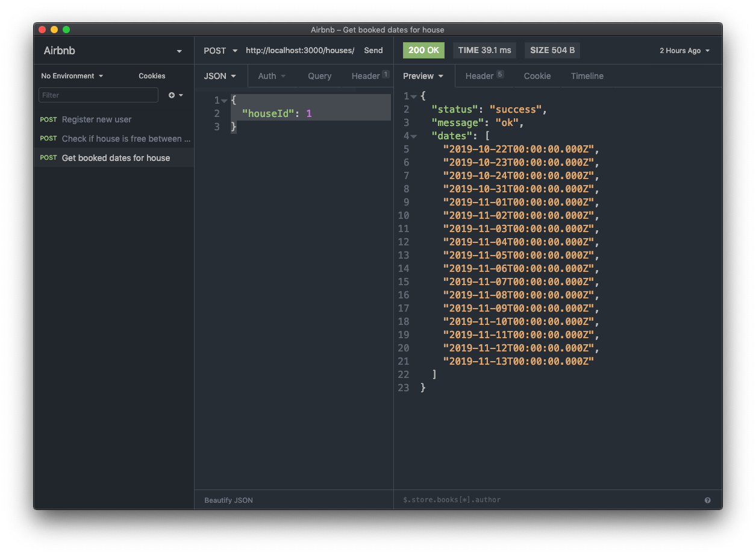Click the help question mark icon
The width and height of the screenshot is (756, 554).
[x=707, y=500]
